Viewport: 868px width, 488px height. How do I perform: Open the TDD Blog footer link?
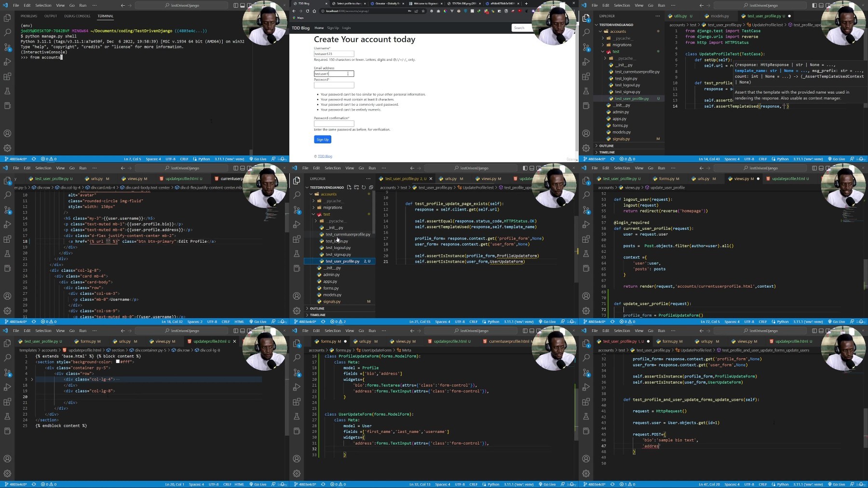pos(325,156)
